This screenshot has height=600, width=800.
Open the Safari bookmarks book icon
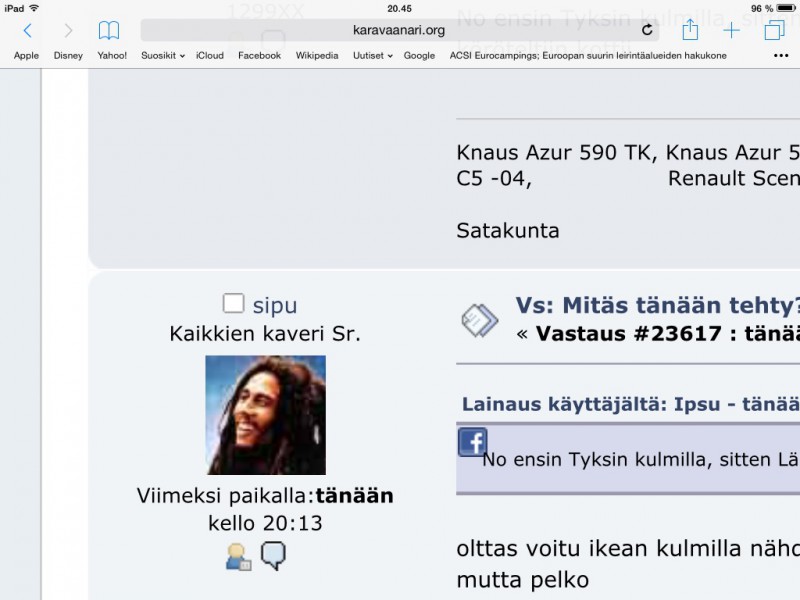click(x=108, y=31)
